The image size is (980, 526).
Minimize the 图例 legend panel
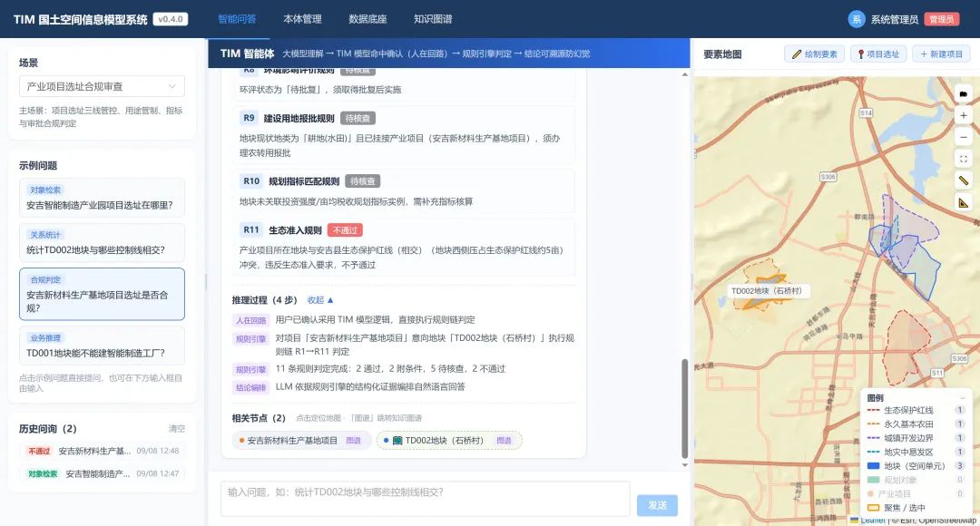point(962,398)
